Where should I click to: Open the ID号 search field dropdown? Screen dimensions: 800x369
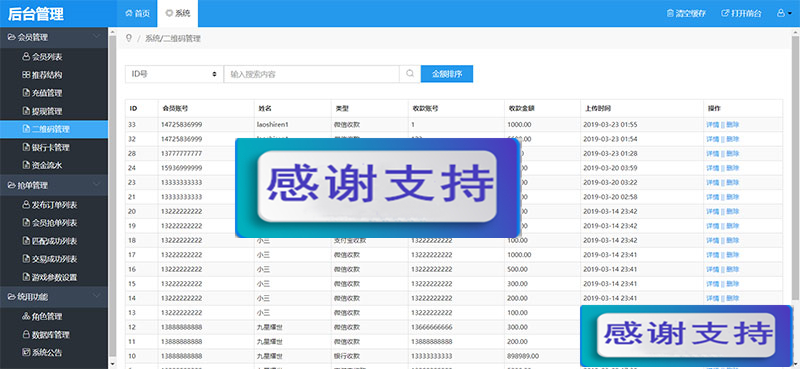coord(174,73)
